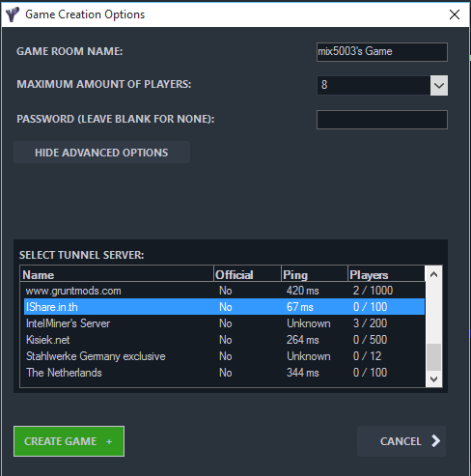Click the Cancel button with chevron
471x476 pixels.
point(402,441)
